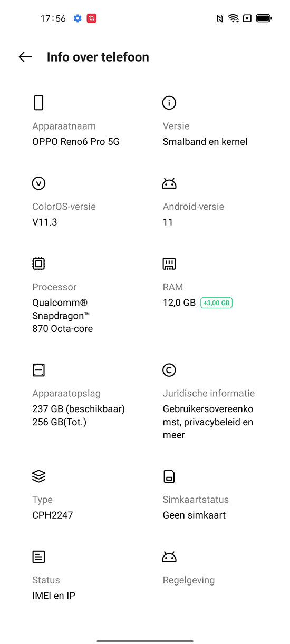Go back with the arrow icon
The height and width of the screenshot is (644, 290).
pyautogui.click(x=25, y=57)
